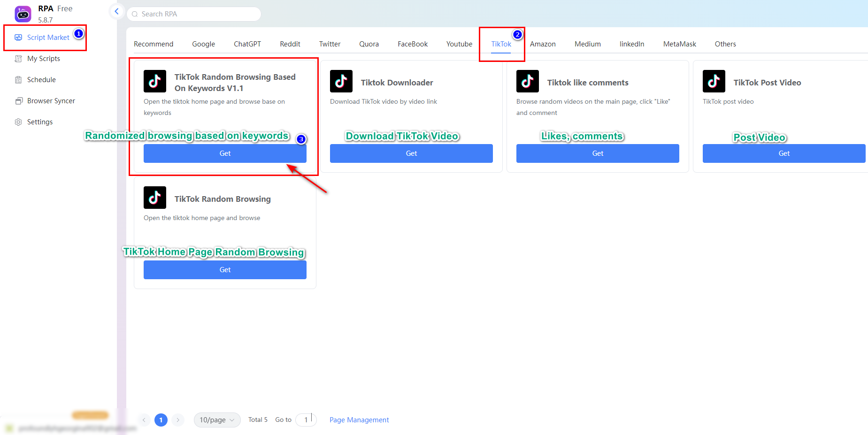Click TikTok icon on Keywords V1.1 card
The height and width of the screenshot is (435, 868).
155,81
